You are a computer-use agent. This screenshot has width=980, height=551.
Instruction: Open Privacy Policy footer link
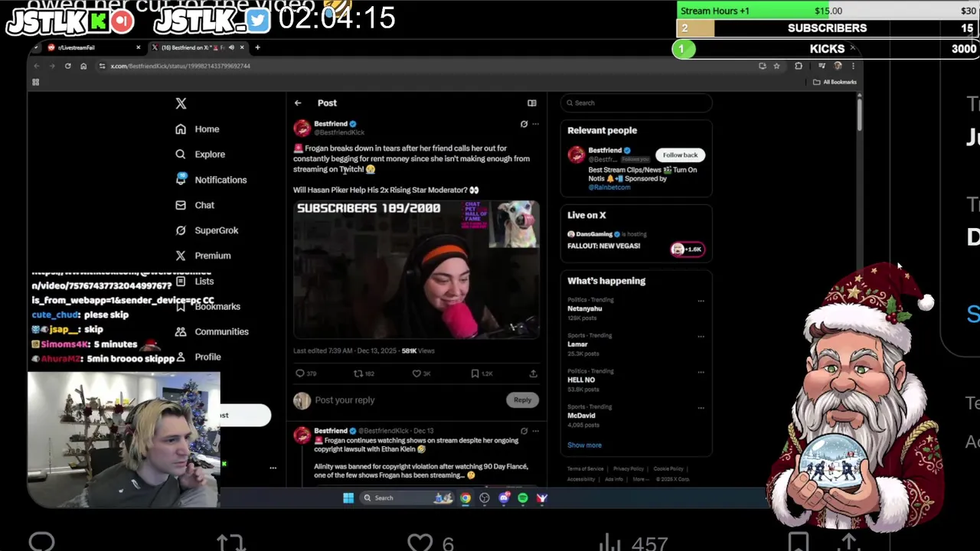(x=628, y=469)
